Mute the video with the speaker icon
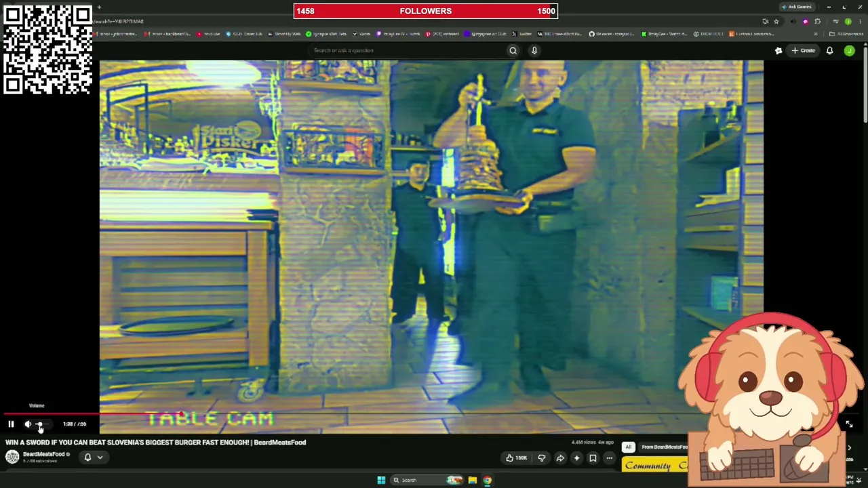Viewport: 868px width, 488px height. [x=28, y=424]
